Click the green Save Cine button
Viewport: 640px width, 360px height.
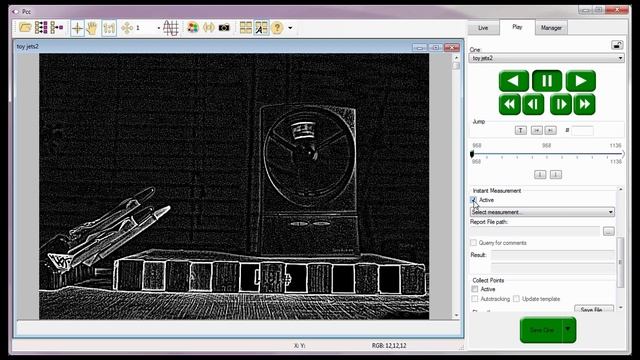[x=542, y=330]
